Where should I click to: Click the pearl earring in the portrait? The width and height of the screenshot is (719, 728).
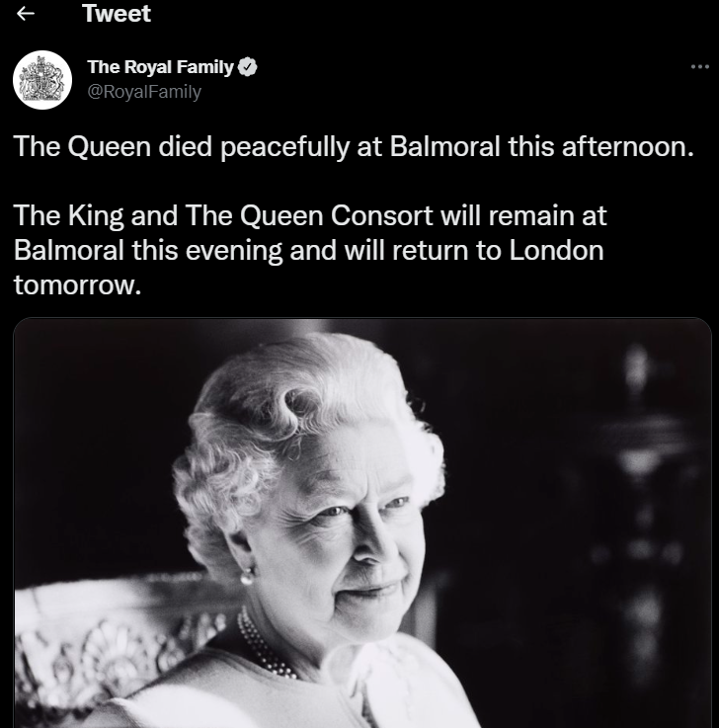pyautogui.click(x=247, y=575)
